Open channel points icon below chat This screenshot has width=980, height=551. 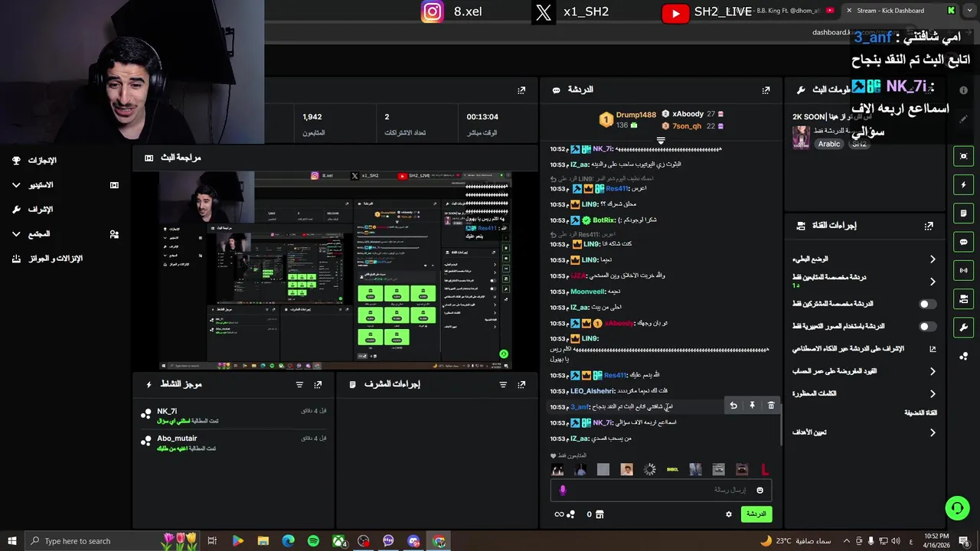click(x=570, y=514)
